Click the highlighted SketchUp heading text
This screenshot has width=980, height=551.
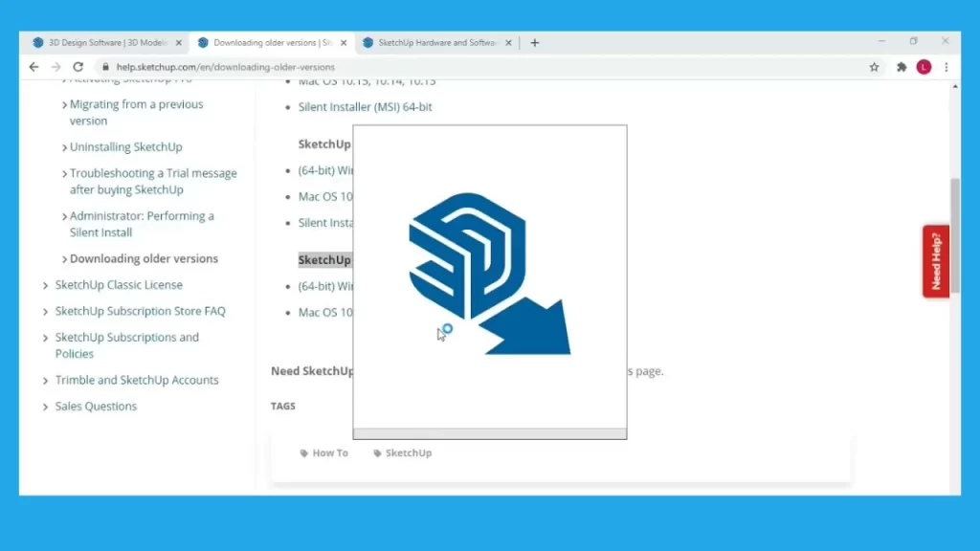[x=325, y=260]
